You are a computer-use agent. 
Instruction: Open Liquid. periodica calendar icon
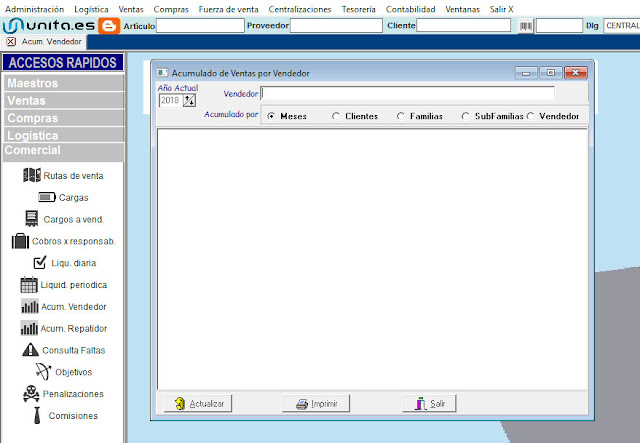(x=29, y=285)
